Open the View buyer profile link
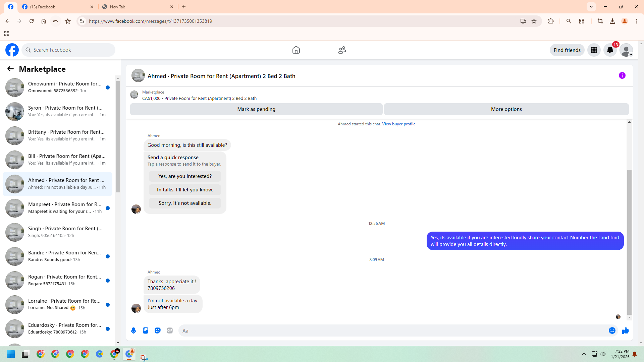 click(398, 124)
